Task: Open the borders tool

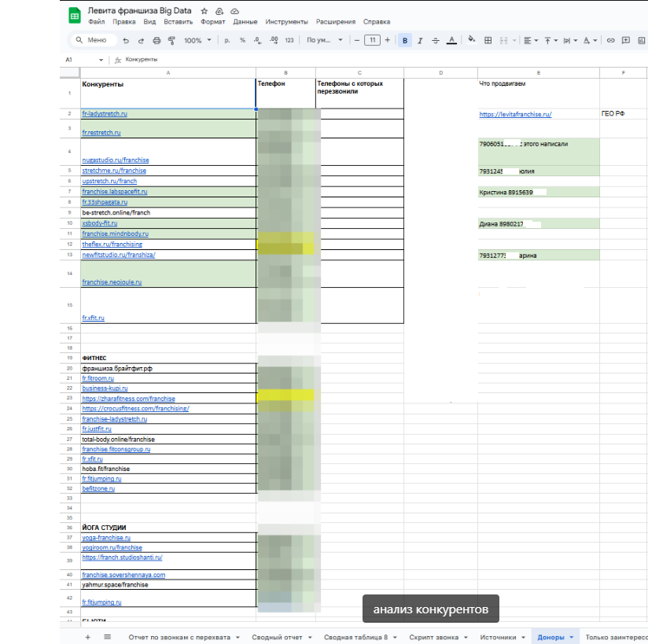Action: [488, 40]
